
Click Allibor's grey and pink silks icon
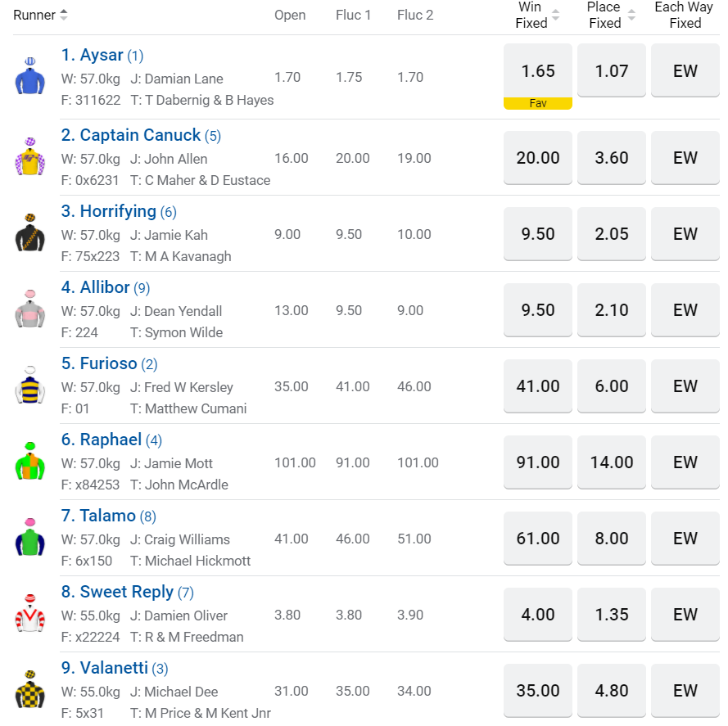coord(30,309)
